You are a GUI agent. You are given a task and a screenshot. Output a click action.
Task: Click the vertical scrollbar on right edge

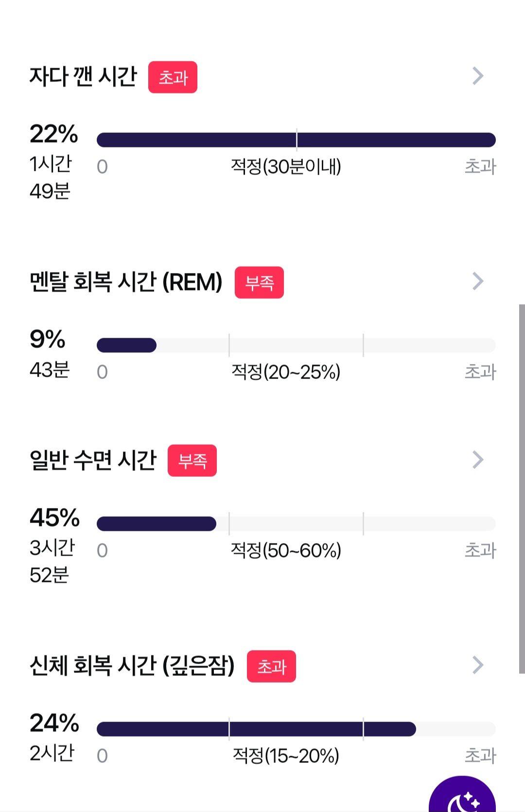tap(522, 489)
